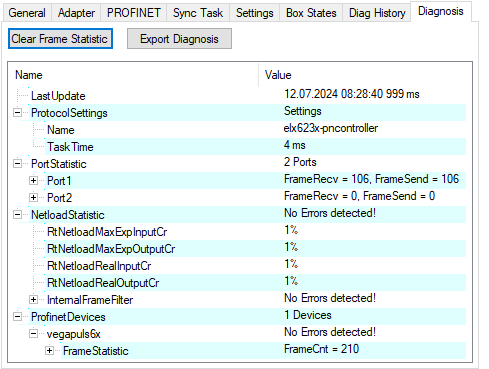The width and height of the screenshot is (489, 369).
Task: Click the value elx623x-pncontroller
Action: click(331, 128)
